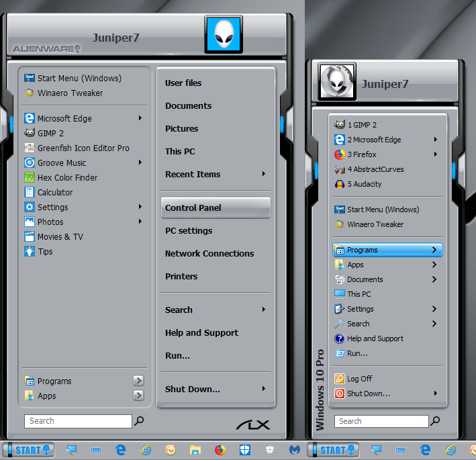Click the Hex Color Finder icon
The width and height of the screenshot is (476, 460).
30,177
